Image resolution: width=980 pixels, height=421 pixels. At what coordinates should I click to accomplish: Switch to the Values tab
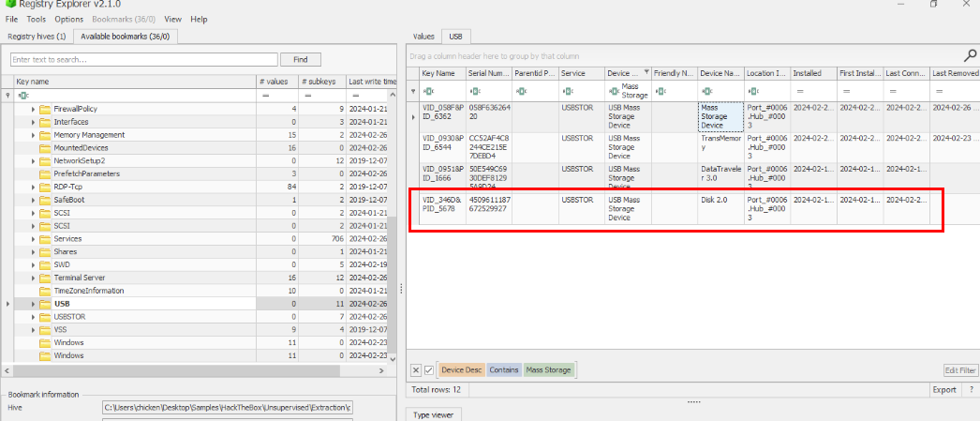point(423,37)
